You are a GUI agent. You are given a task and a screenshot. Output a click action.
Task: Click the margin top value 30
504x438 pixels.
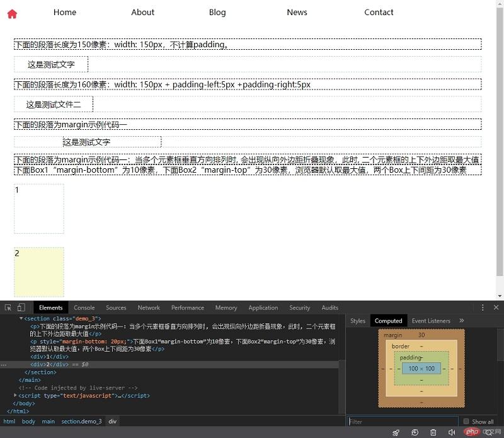pos(421,335)
